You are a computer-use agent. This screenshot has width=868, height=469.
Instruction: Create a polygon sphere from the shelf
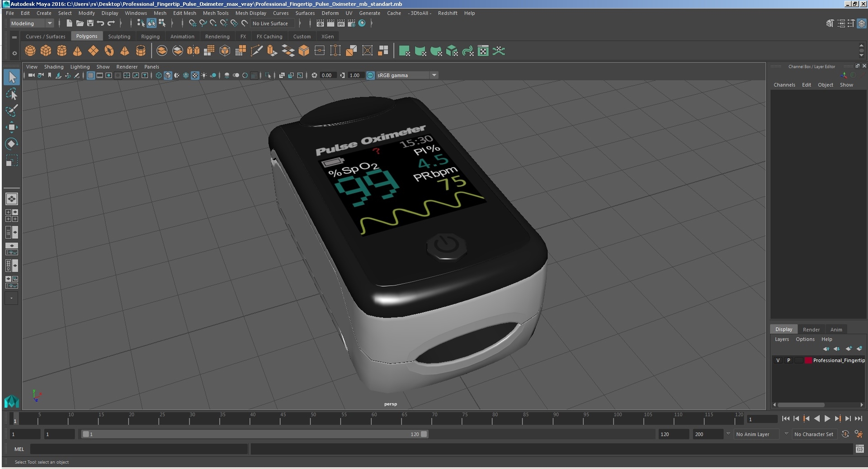[30, 51]
